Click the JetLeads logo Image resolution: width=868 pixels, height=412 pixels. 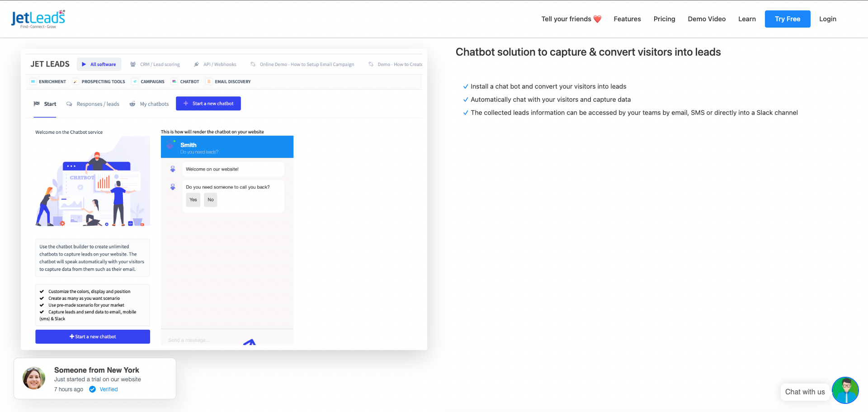point(38,19)
